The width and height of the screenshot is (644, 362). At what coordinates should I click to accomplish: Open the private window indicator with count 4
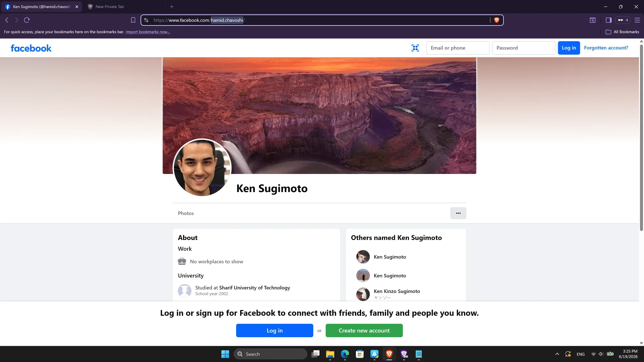623,20
